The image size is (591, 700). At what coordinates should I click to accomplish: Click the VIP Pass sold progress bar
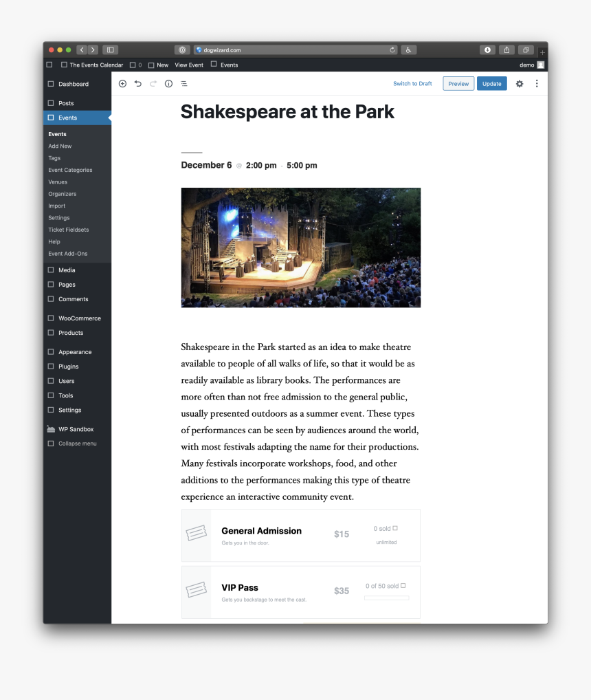click(386, 598)
